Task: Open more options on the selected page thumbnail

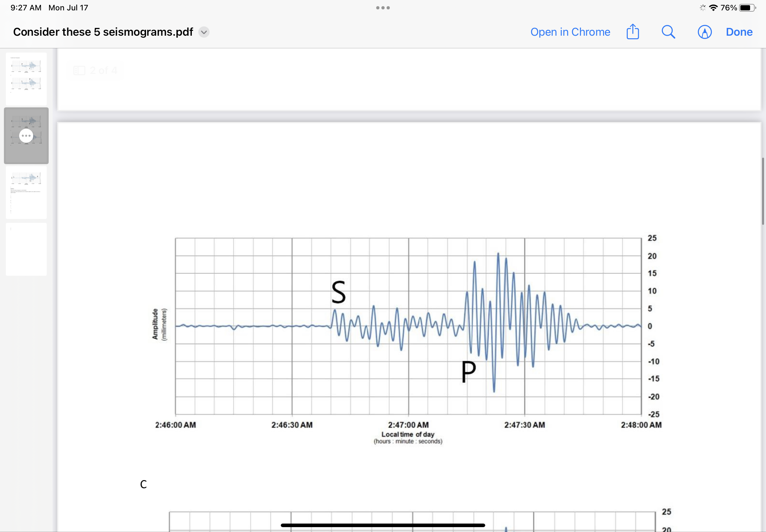Action: [26, 136]
